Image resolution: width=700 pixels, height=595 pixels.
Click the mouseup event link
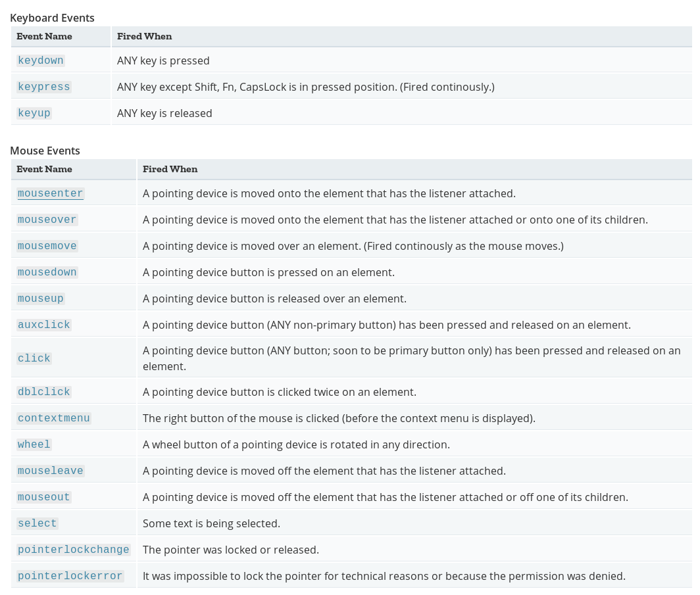point(41,299)
